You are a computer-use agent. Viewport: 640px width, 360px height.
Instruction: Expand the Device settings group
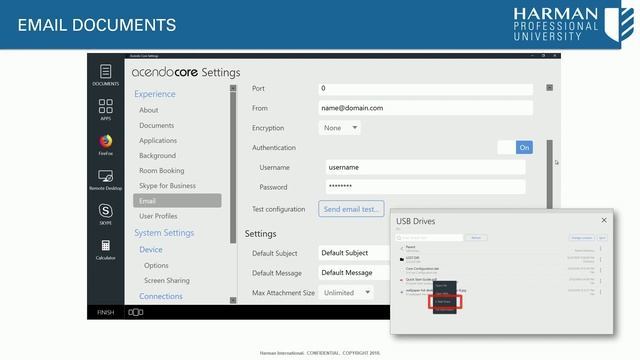[x=151, y=249]
